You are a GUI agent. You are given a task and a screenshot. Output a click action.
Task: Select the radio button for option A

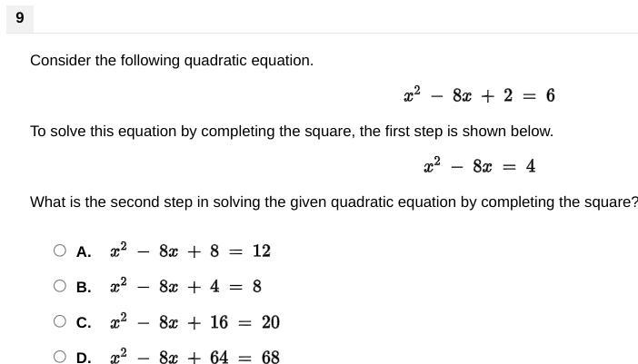coord(60,251)
